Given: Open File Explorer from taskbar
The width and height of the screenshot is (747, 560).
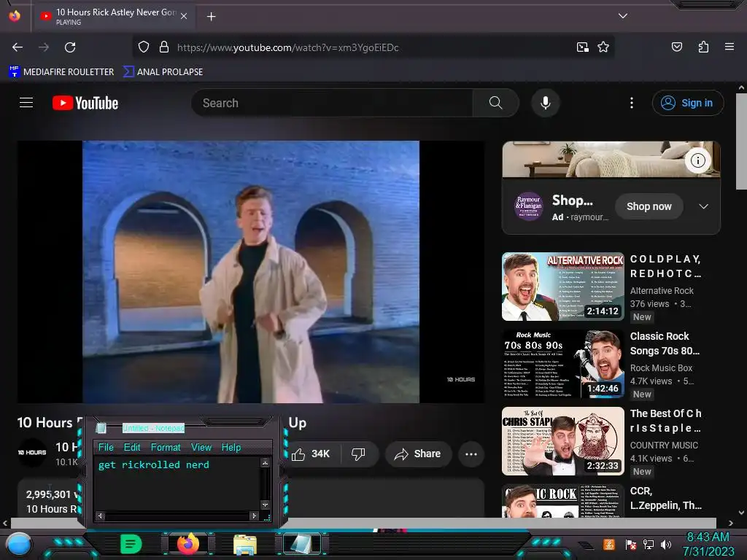Looking at the screenshot, I should [245, 545].
